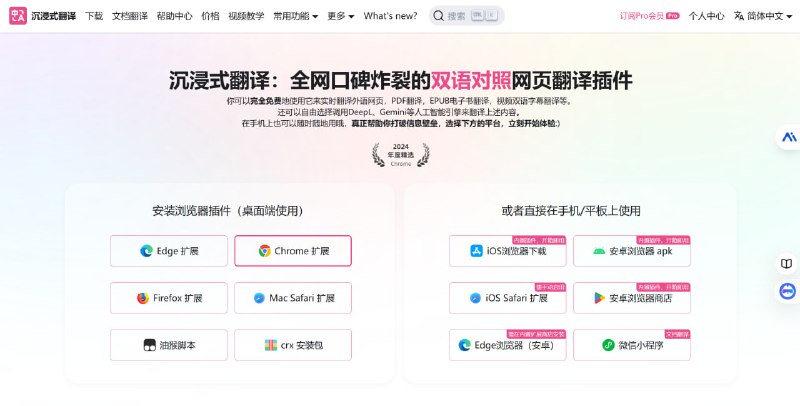The height and width of the screenshot is (406, 800).
Task: Click the Immersive Translate logo icon
Action: (16, 16)
